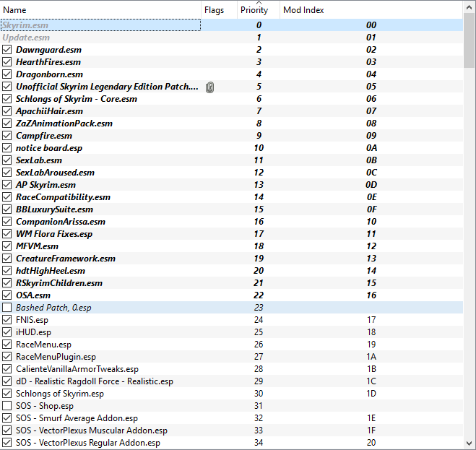Click mod index 0A of notice board.esp
The width and height of the screenshot is (476, 450).
[x=371, y=148]
